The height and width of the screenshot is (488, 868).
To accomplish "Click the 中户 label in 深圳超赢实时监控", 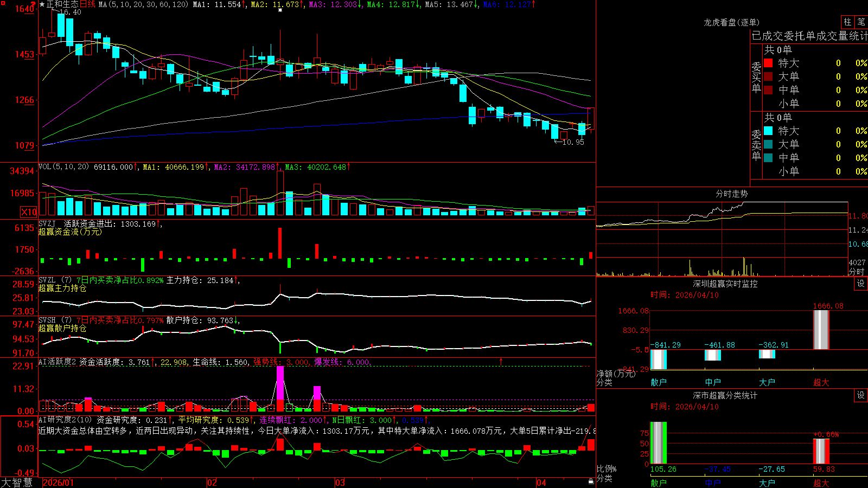I will tap(713, 382).
